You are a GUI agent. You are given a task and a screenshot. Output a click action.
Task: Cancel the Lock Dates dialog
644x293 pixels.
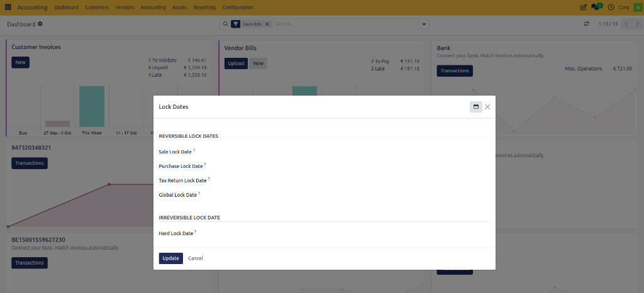pos(196,258)
